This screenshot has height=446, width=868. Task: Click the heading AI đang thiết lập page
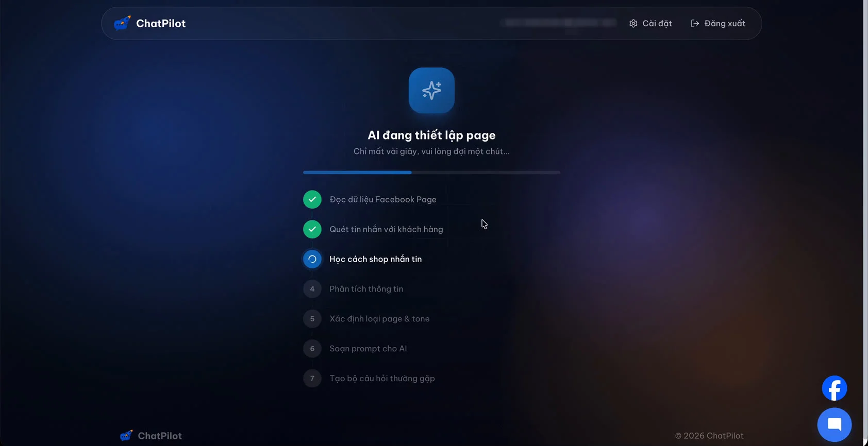tap(431, 135)
